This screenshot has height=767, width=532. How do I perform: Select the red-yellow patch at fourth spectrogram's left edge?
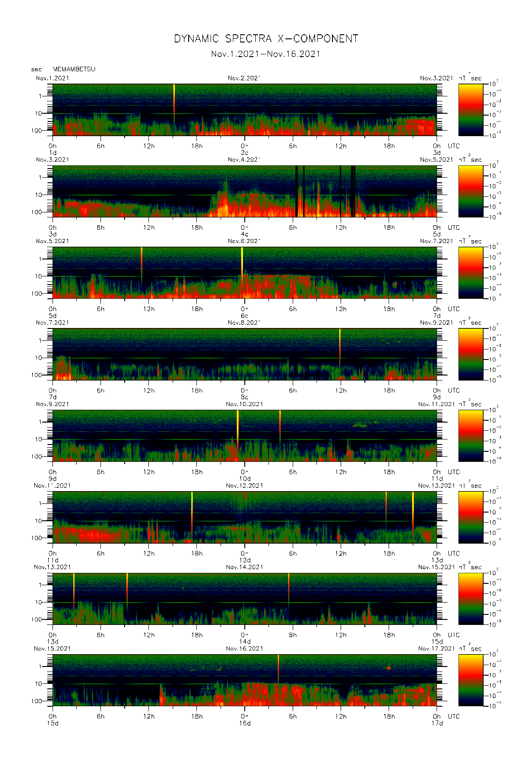point(63,372)
